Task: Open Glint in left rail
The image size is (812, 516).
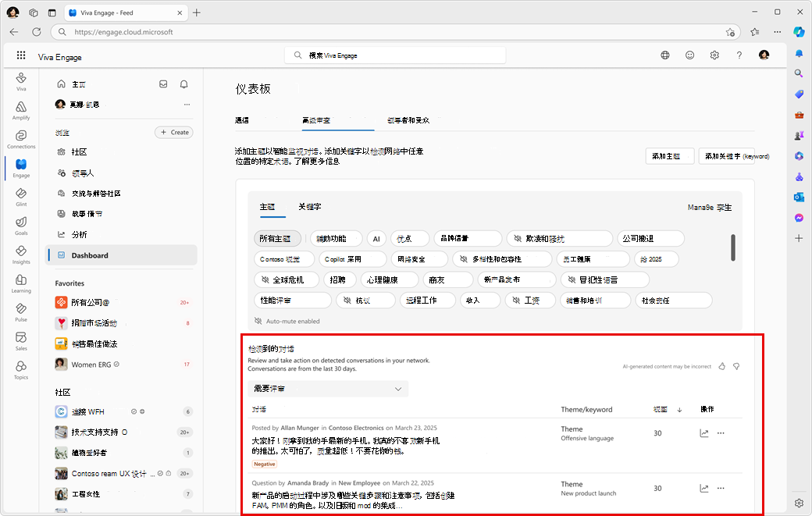Action: pyautogui.click(x=21, y=198)
